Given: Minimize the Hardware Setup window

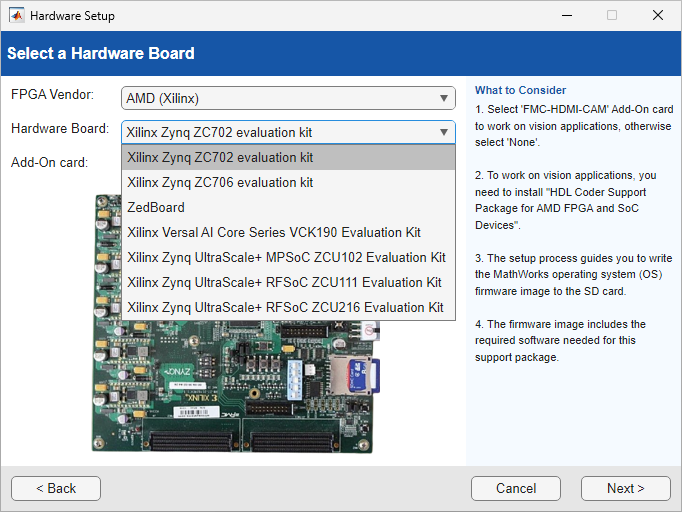Looking at the screenshot, I should pyautogui.click(x=567, y=16).
